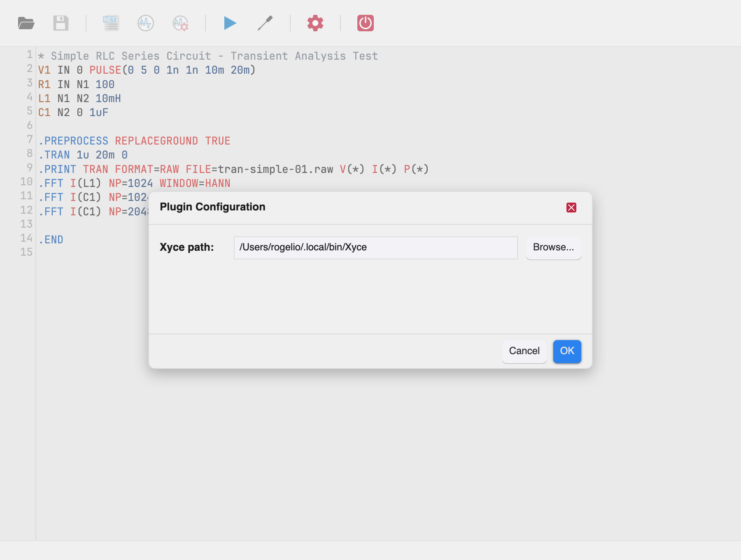The image size is (741, 560).
Task: Click line number 13 in the gutter
Action: point(26,224)
